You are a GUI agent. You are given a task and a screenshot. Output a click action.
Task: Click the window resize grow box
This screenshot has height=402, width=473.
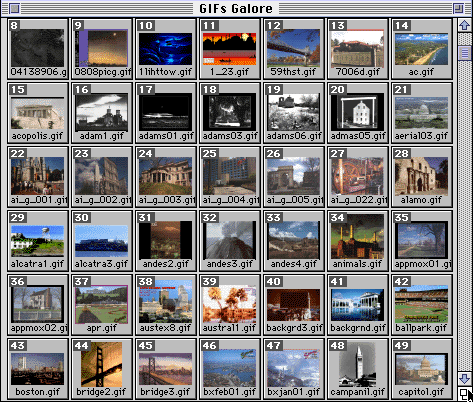click(x=464, y=394)
